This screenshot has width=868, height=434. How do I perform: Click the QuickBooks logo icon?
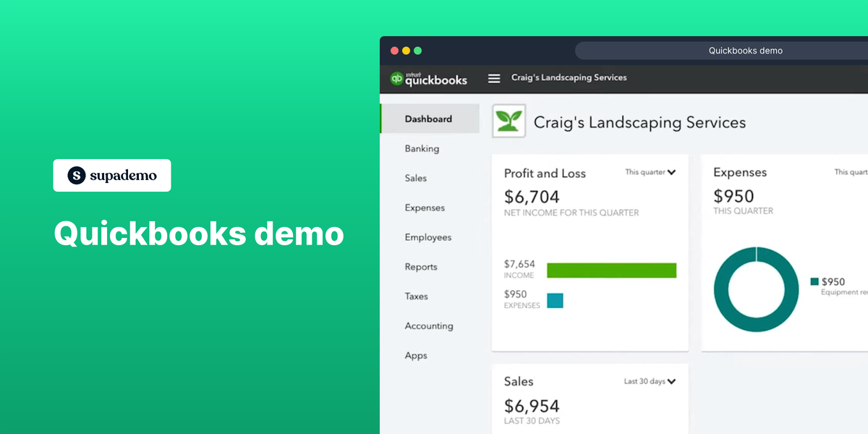pyautogui.click(x=396, y=78)
